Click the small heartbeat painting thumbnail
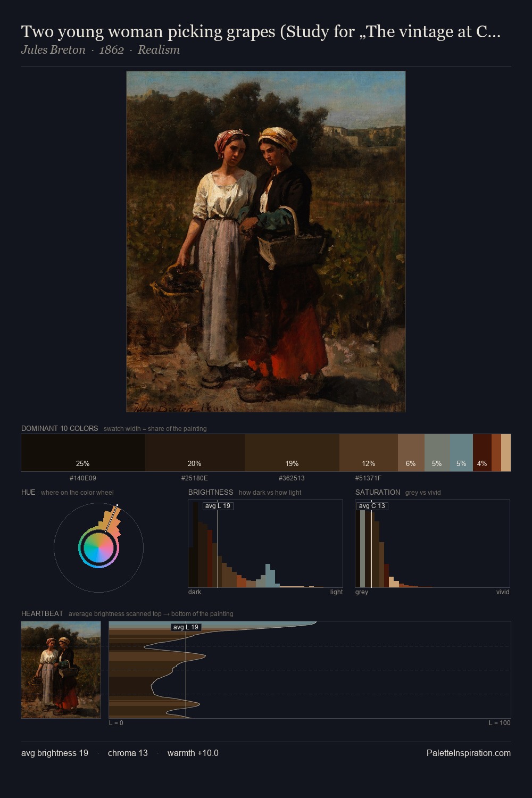532x798 pixels. coord(61,670)
